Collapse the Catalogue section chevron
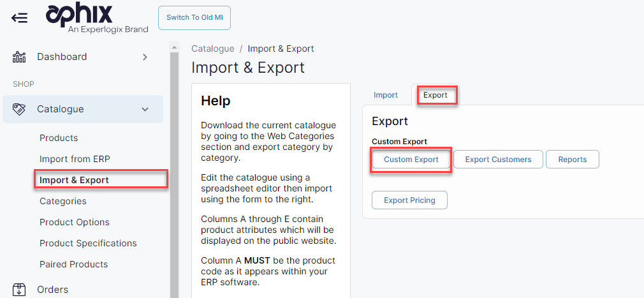644x298 pixels. 145,109
